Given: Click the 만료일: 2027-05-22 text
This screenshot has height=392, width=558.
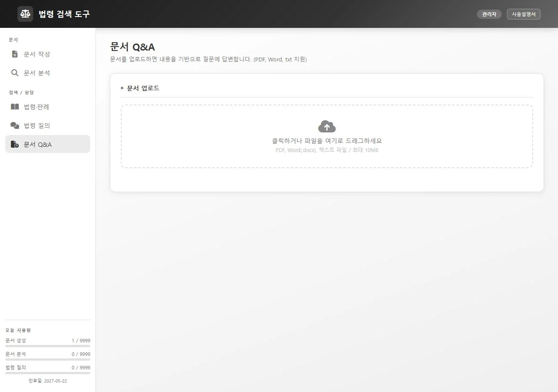Looking at the screenshot, I should pyautogui.click(x=48, y=381).
